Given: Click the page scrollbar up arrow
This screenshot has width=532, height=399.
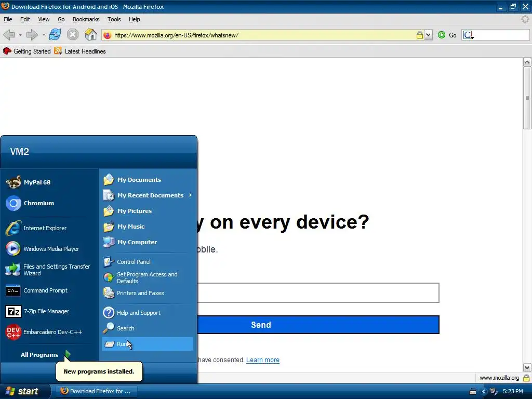Looking at the screenshot, I should pyautogui.click(x=527, y=62).
